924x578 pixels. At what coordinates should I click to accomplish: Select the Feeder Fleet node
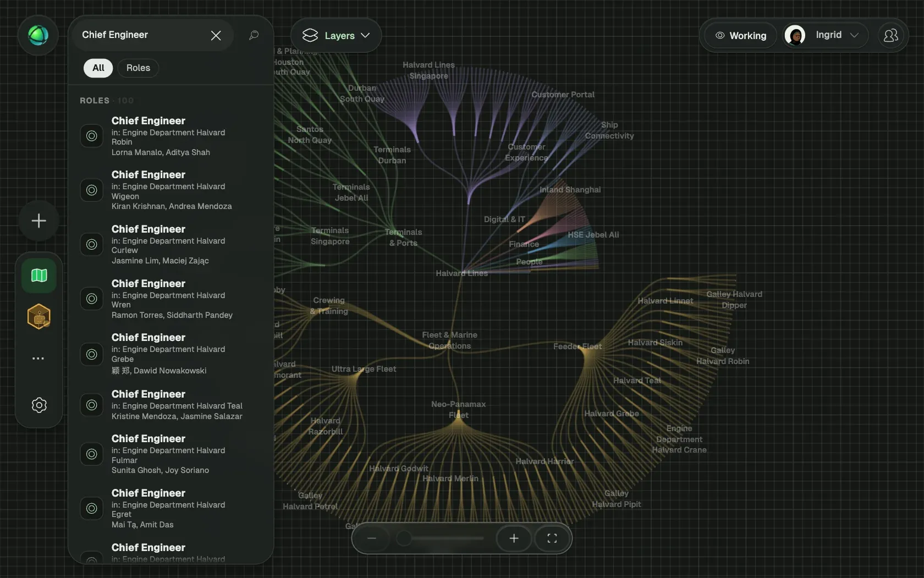(577, 346)
